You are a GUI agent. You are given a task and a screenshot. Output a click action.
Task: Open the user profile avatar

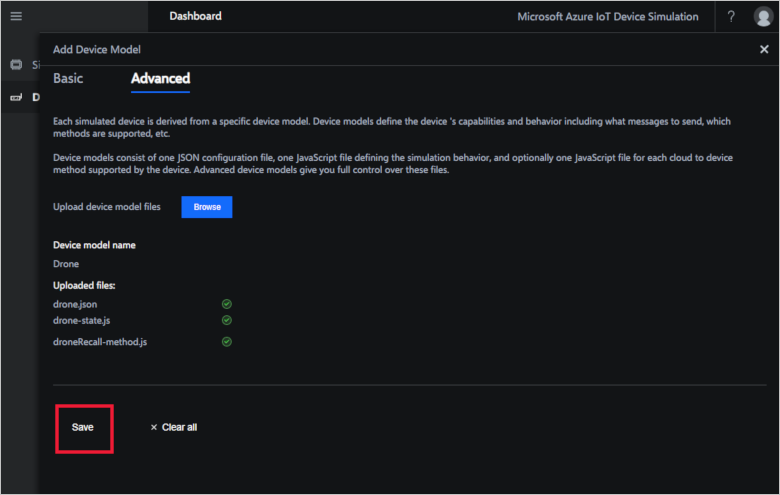pos(763,17)
